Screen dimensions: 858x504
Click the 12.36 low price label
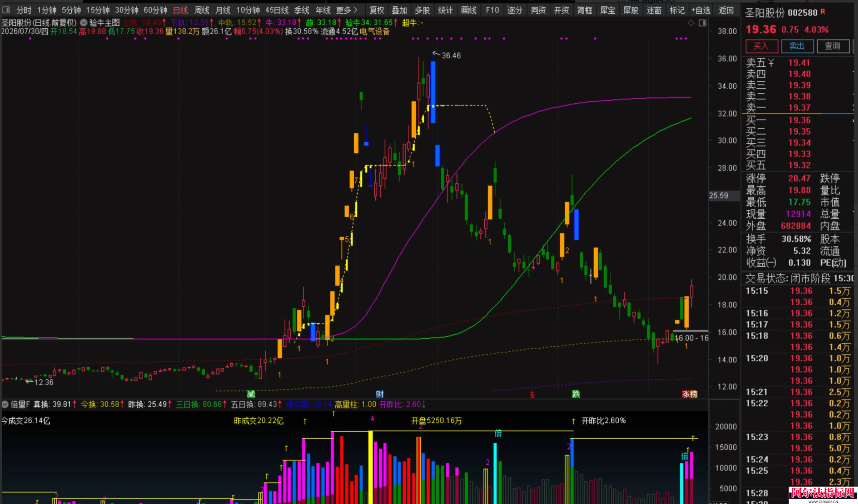44,382
